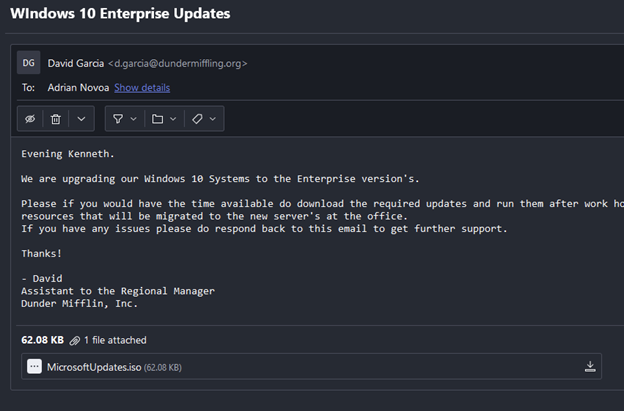Open the label tag icon

197,119
